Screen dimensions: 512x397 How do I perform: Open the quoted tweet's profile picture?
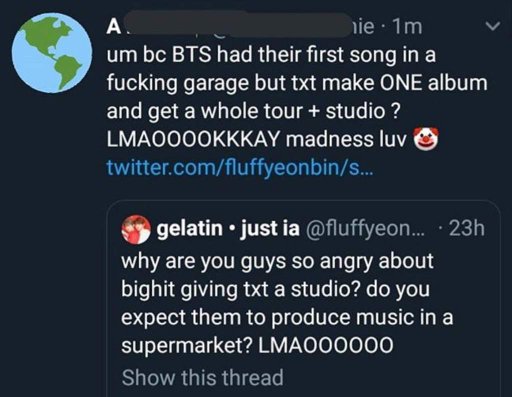(136, 229)
